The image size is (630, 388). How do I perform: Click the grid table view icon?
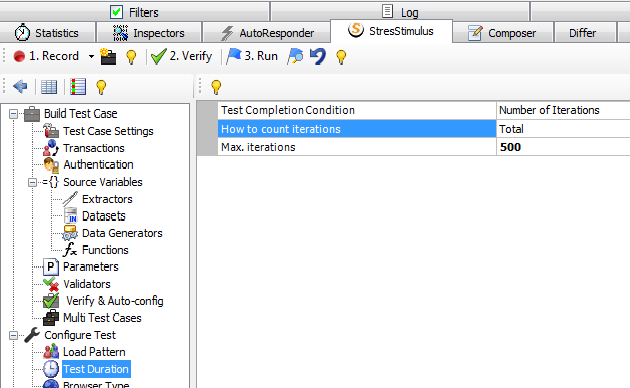tap(49, 87)
